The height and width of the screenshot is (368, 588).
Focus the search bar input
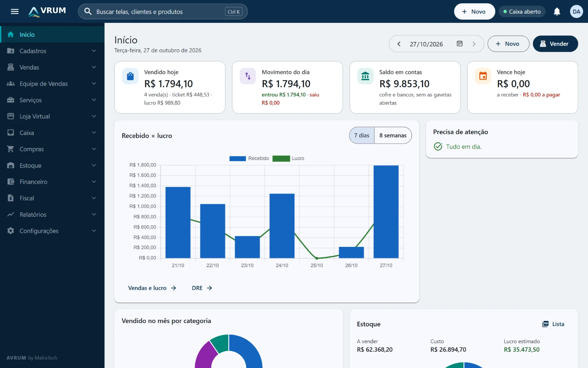[x=163, y=12]
